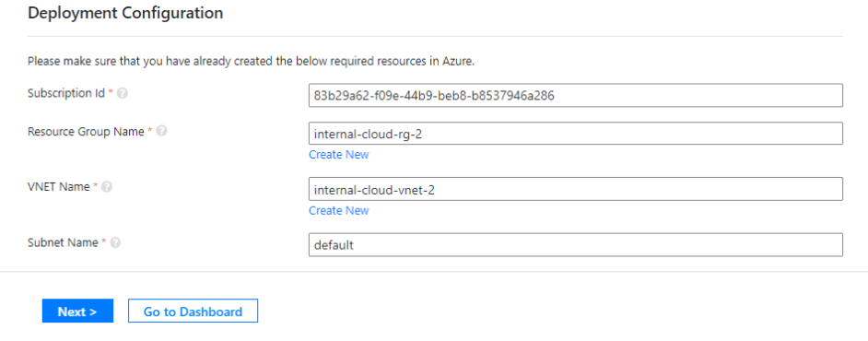Viewport: 868px width, 341px height.
Task: Click the Go to Dashboard button
Action: [x=193, y=312]
